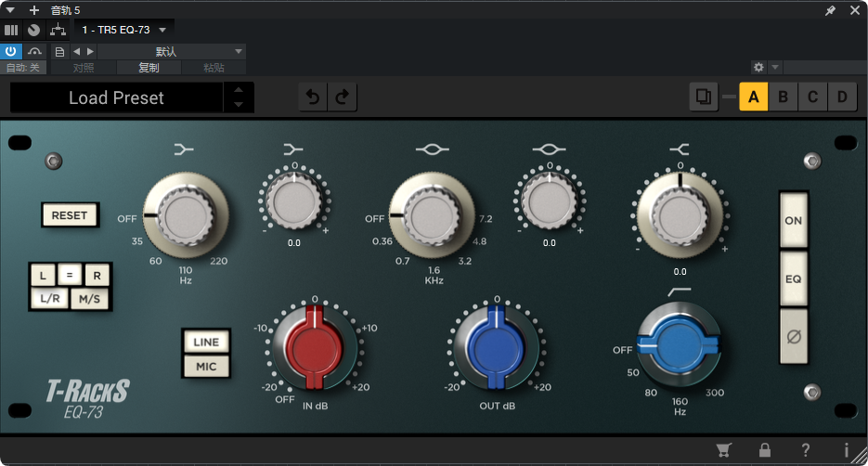Toggle the EQ switch
Image resolution: width=868 pixels, height=466 pixels.
(793, 278)
